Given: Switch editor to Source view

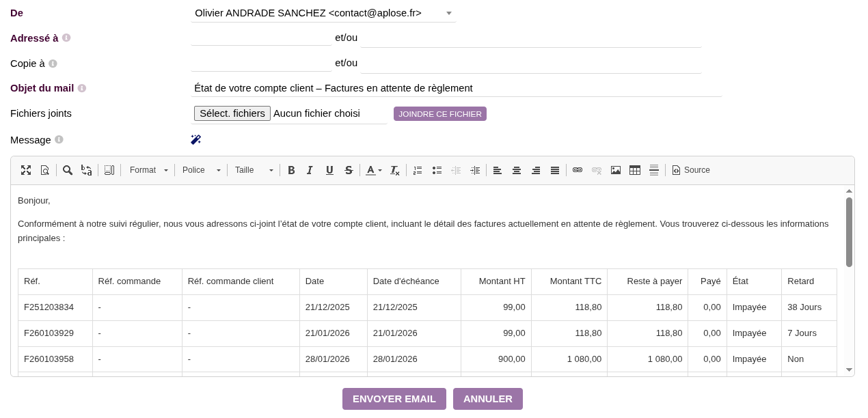Looking at the screenshot, I should [691, 170].
